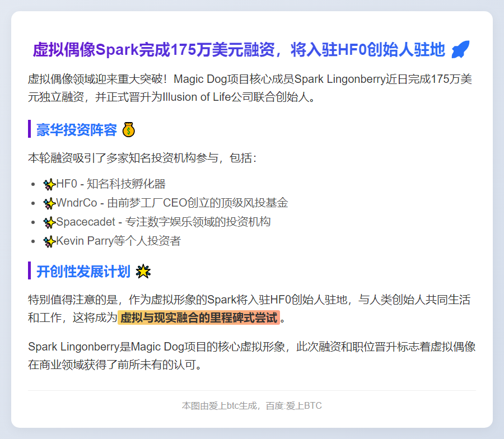Click the intro paragraph mentioning Illusion of Life
This screenshot has width=504, height=439.
click(251, 87)
